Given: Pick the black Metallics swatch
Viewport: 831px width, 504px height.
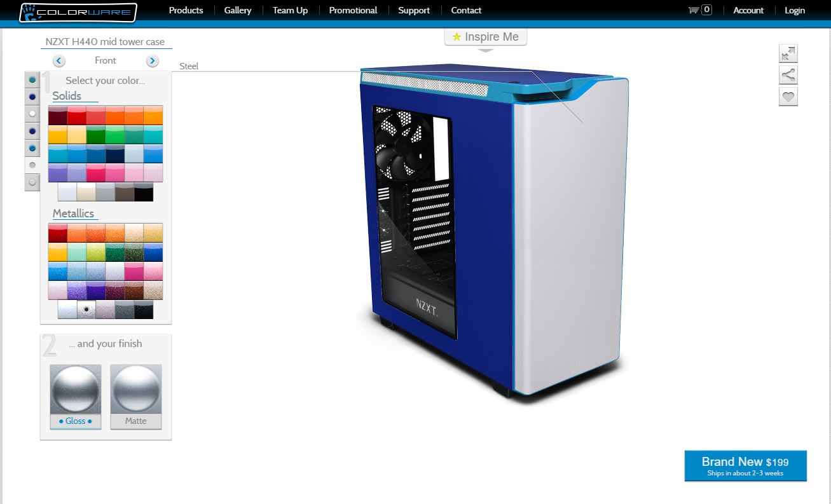Looking at the screenshot, I should 144,310.
